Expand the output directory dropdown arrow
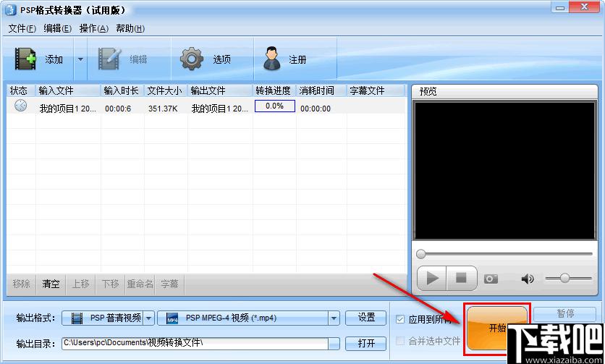Screen dimensions: 605x364 click(x=334, y=343)
